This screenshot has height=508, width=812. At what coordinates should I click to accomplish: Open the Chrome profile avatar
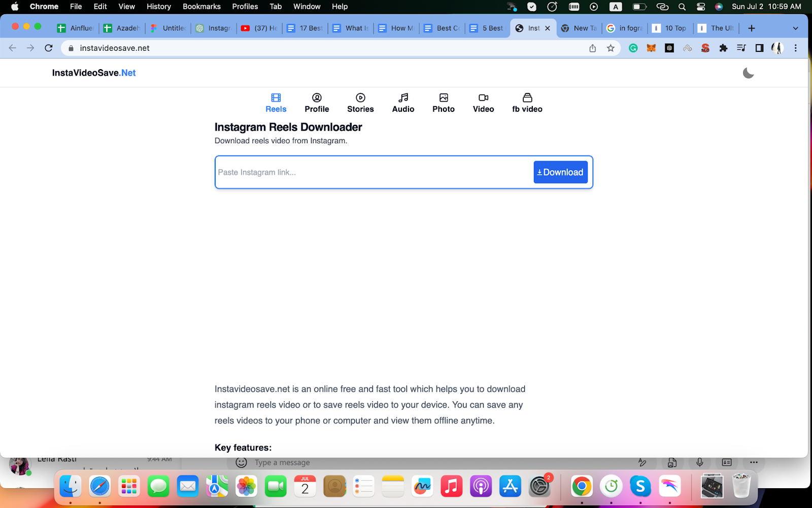[777, 48]
